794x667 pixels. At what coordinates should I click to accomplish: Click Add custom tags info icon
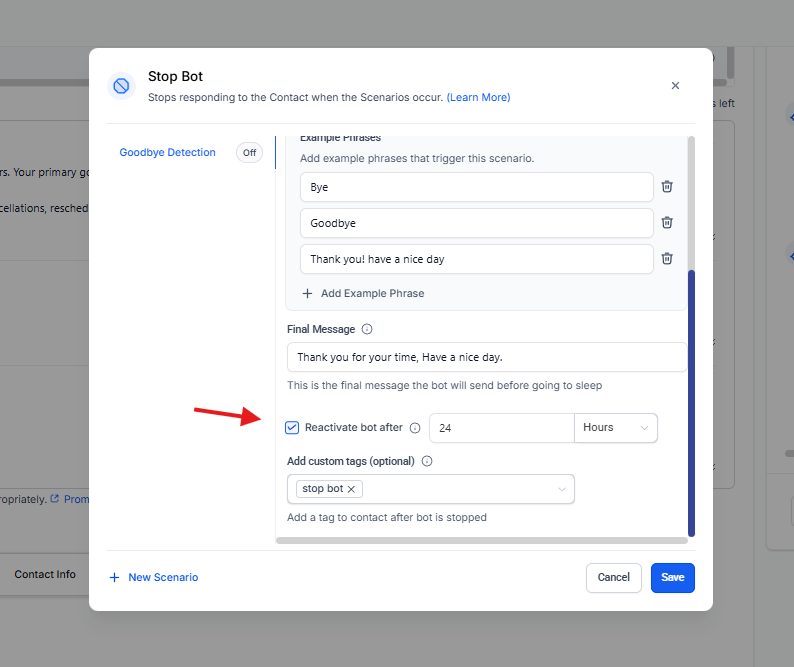(427, 461)
